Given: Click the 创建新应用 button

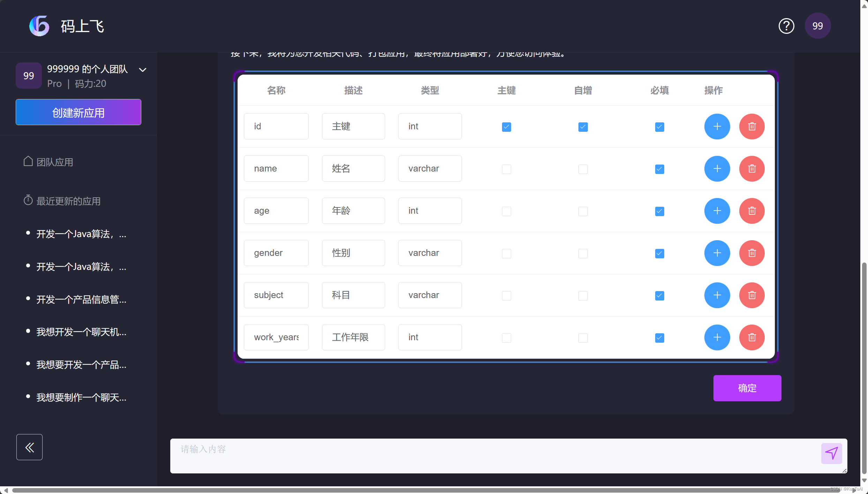Looking at the screenshot, I should (78, 112).
